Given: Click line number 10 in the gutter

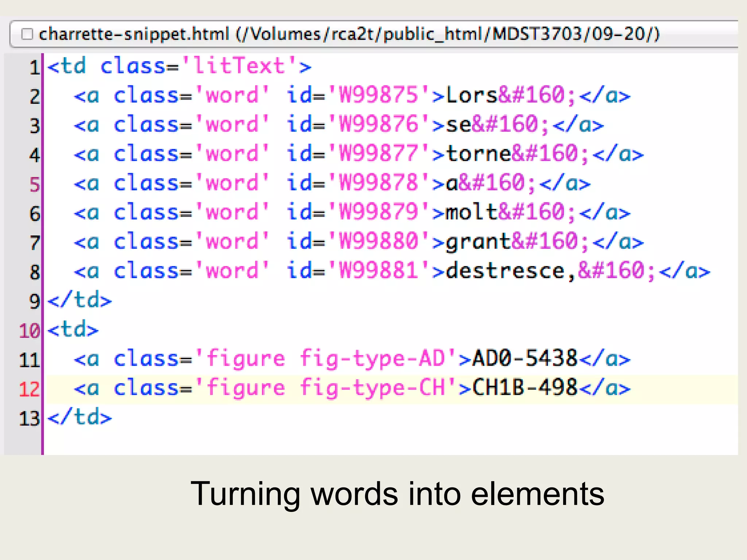Looking at the screenshot, I should [29, 331].
